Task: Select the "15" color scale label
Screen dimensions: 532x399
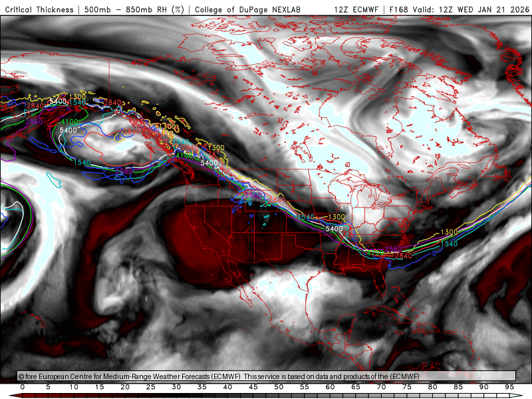Action: [99, 387]
